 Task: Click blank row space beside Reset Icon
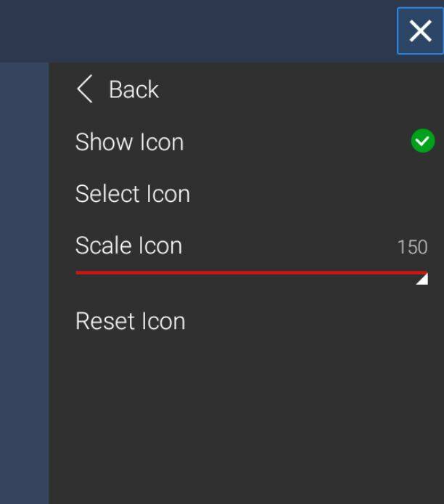pos(312,321)
